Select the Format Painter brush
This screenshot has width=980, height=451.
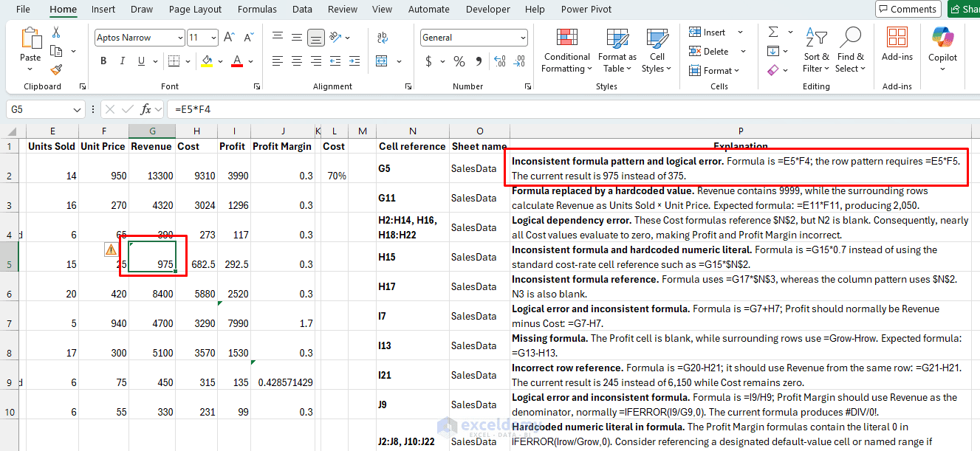pos(56,69)
